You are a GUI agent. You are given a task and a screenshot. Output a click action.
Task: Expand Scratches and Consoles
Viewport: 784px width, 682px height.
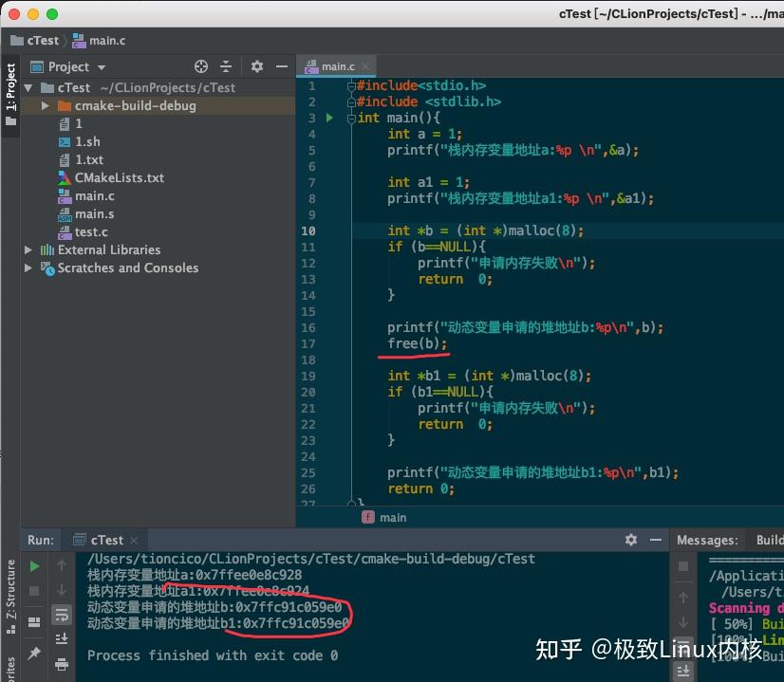click(28, 267)
